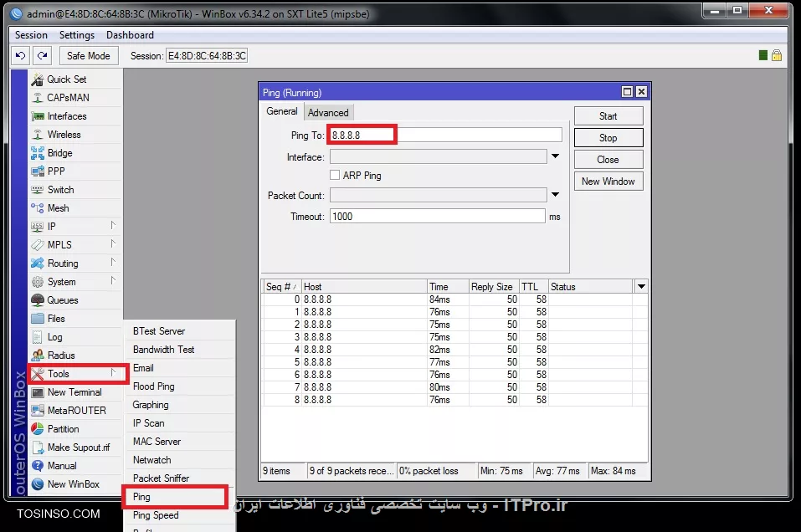Open the Bridge sidebar icon
This screenshot has width=801, height=532.
point(38,153)
